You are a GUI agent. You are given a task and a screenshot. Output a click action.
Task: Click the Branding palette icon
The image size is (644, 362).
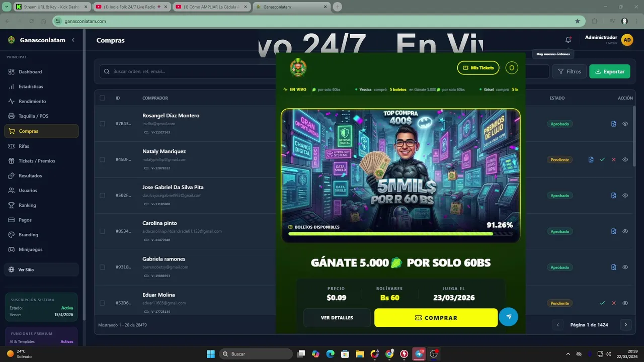pos(12,235)
